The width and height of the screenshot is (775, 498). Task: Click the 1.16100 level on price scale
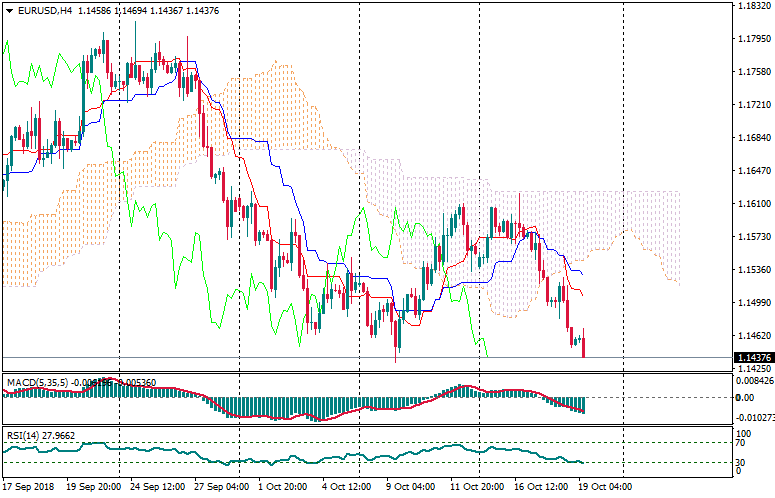tap(753, 204)
